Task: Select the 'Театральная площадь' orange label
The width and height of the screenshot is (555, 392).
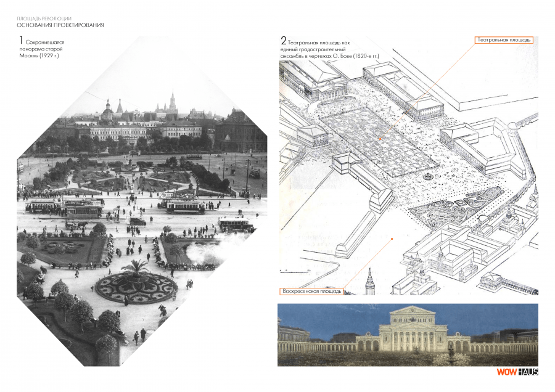Action: coord(503,40)
